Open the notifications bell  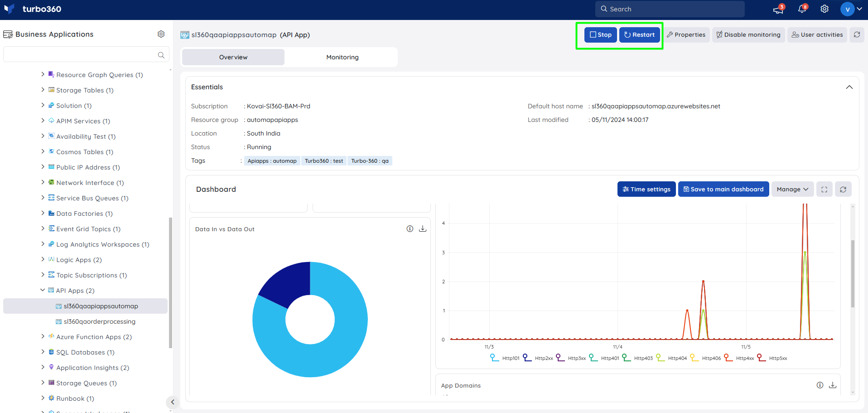(802, 9)
